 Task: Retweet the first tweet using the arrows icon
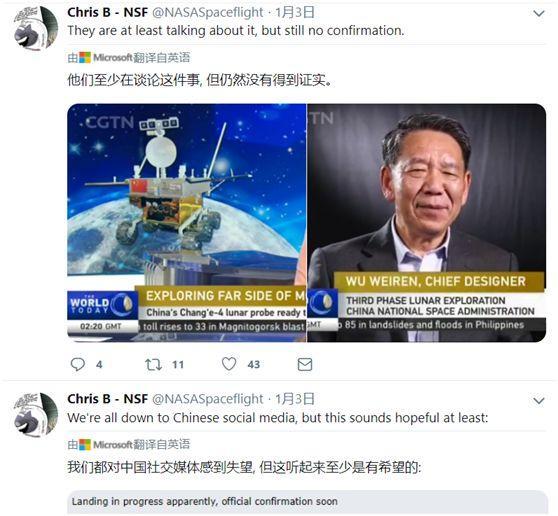(153, 364)
